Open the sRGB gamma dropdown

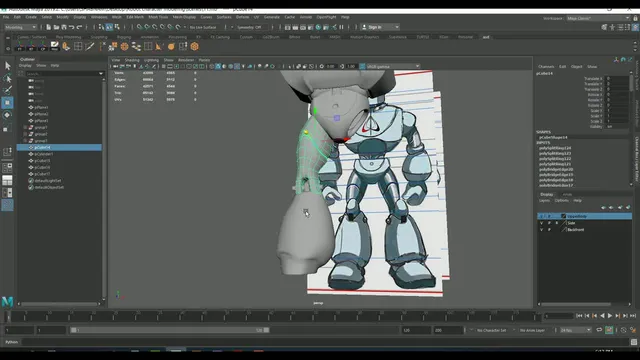tap(393, 66)
